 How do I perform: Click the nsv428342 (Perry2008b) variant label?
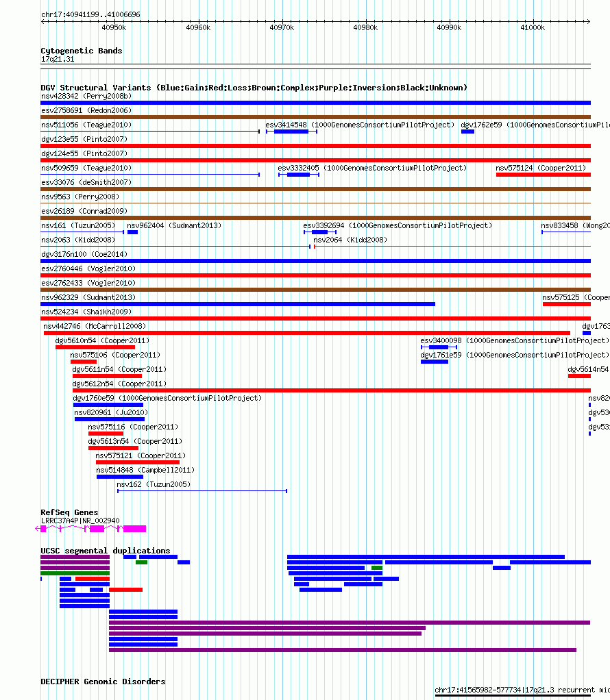click(86, 96)
